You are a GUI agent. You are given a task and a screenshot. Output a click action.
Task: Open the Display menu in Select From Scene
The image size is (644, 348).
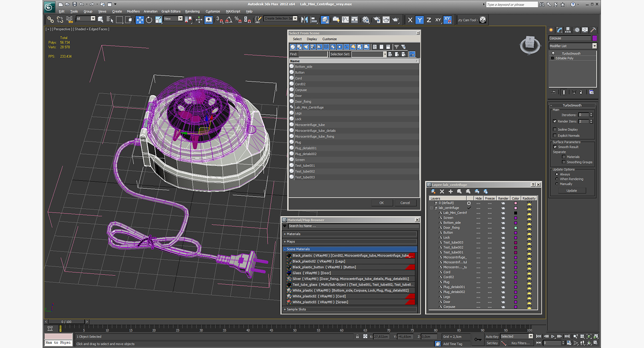coord(312,39)
